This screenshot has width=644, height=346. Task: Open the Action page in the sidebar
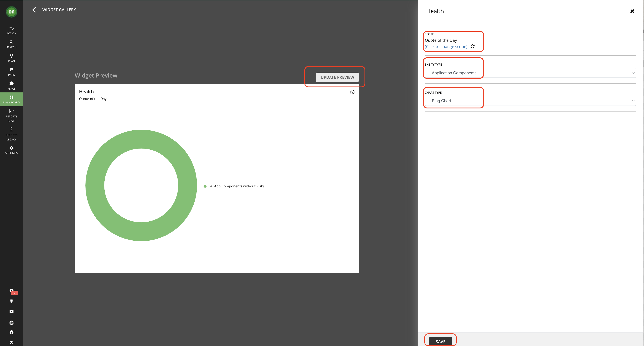11,30
